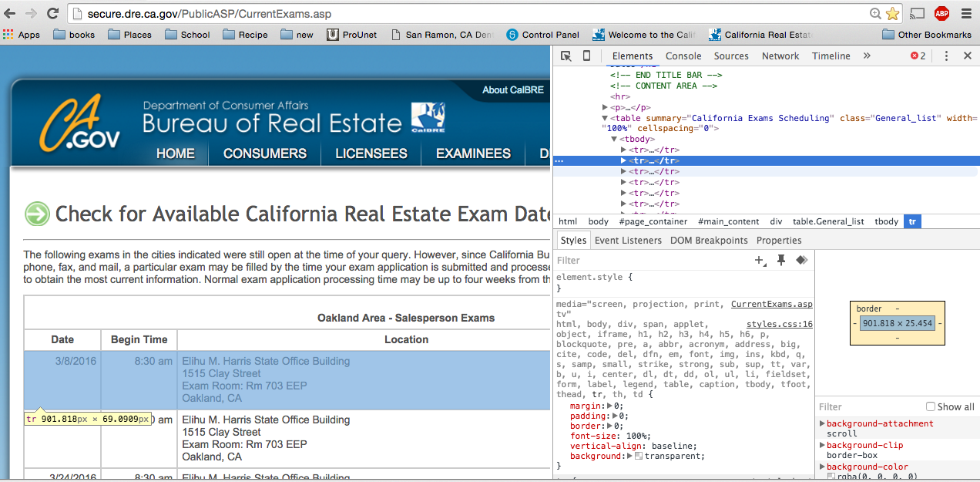The width and height of the screenshot is (980, 482).
Task: Expand the margin property triangle
Action: [610, 406]
